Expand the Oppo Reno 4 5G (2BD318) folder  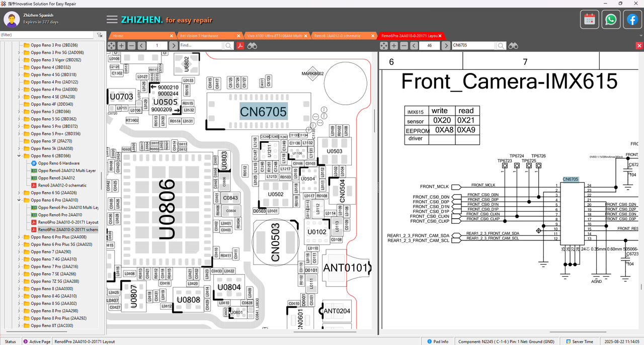[x=20, y=74]
